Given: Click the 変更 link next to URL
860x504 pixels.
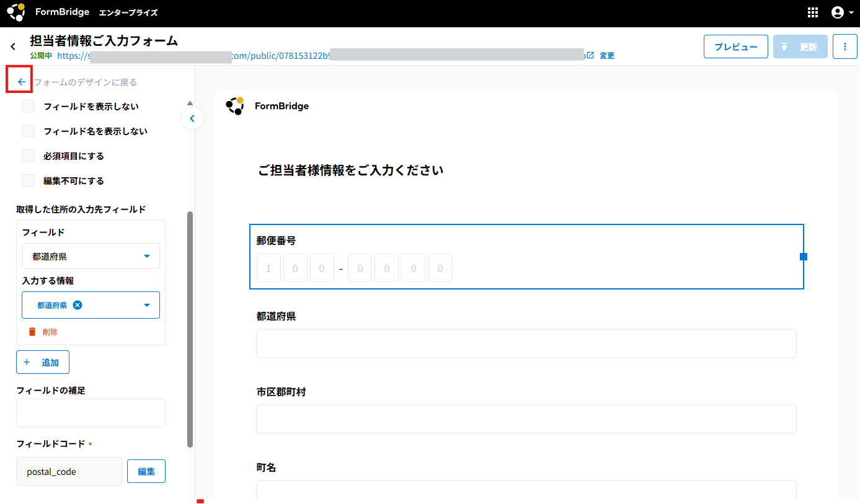Looking at the screenshot, I should (606, 56).
